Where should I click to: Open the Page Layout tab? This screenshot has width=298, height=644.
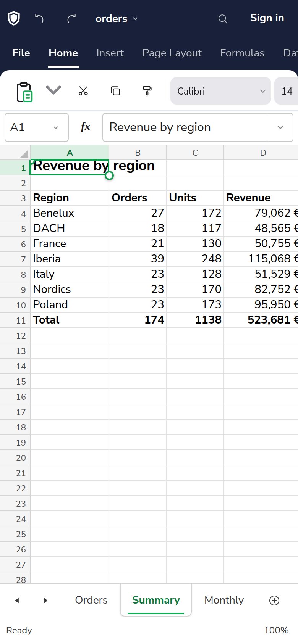(x=172, y=53)
